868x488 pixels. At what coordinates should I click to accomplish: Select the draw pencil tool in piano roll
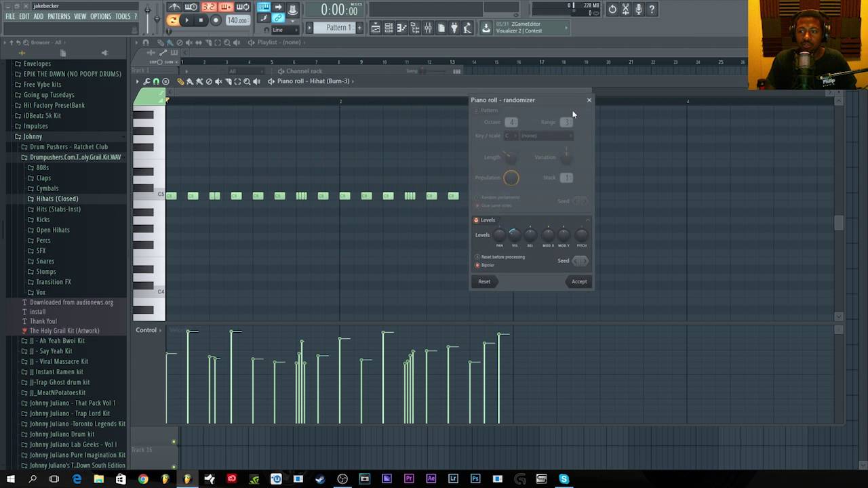pos(180,81)
